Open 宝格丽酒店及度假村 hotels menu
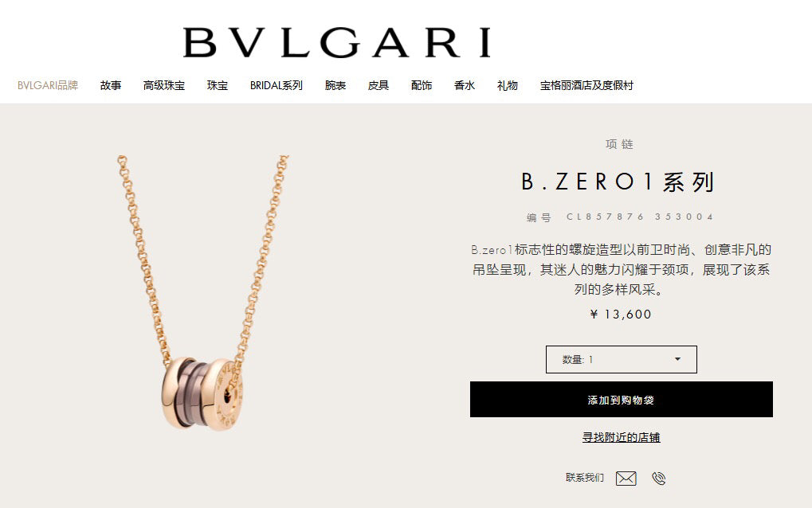 [x=586, y=85]
